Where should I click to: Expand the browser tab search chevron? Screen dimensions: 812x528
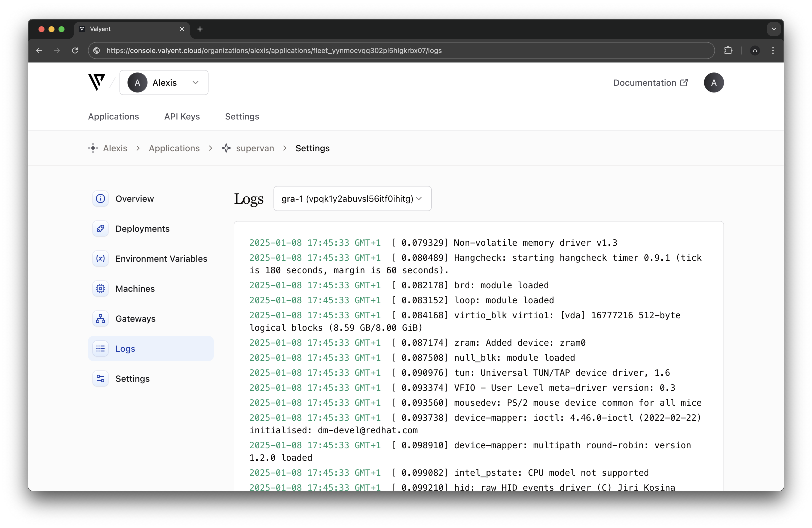[774, 29]
